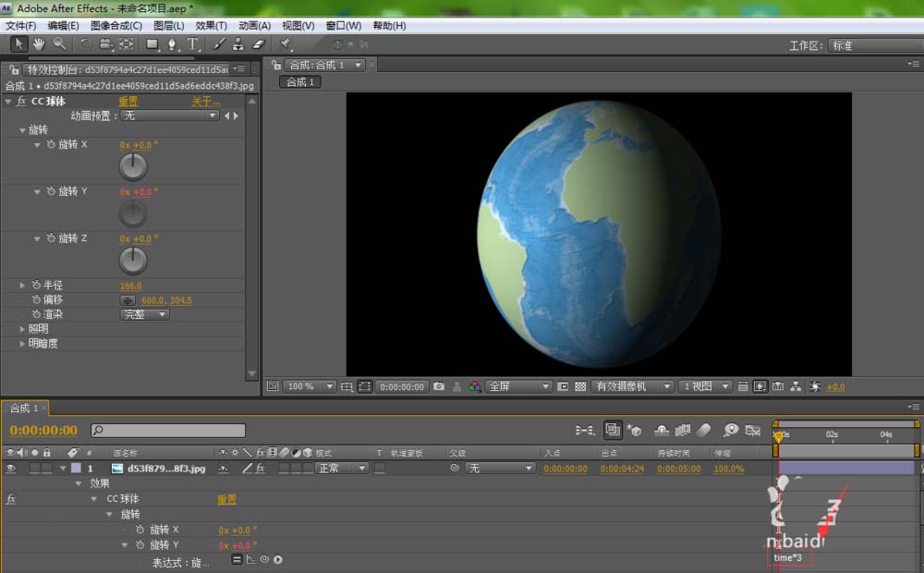Click the snapshot camera icon
Screen dimensions: 924x573
click(439, 386)
